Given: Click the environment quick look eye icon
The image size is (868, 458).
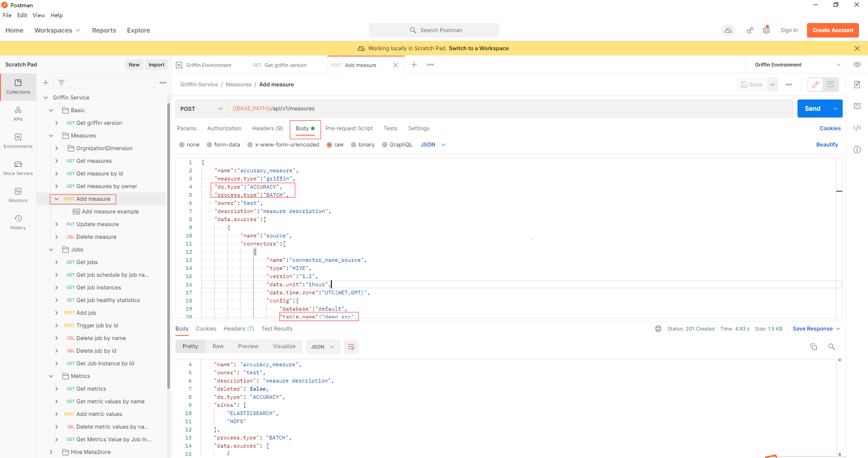Looking at the screenshot, I should pos(857,65).
